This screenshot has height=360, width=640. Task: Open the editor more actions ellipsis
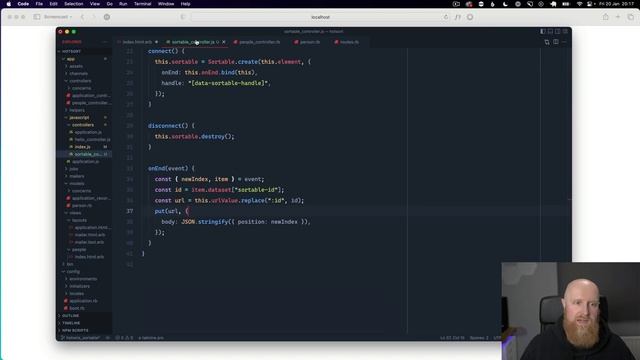(564, 42)
